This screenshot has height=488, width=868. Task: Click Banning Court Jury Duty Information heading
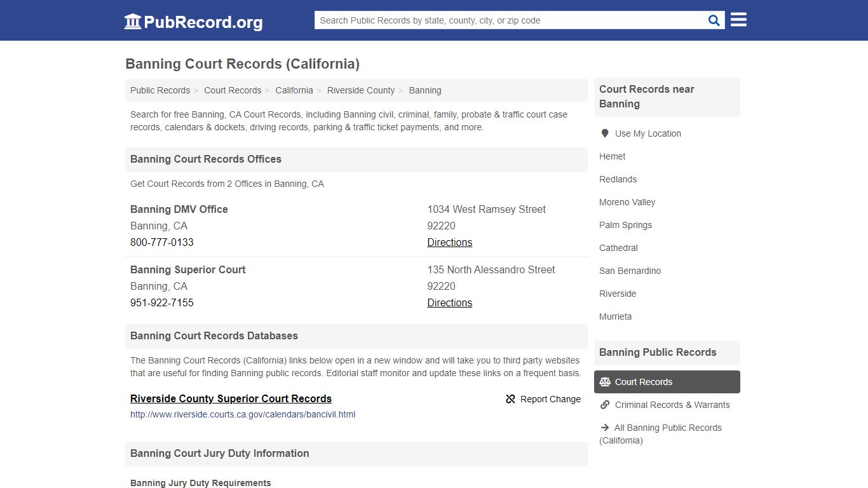220,453
